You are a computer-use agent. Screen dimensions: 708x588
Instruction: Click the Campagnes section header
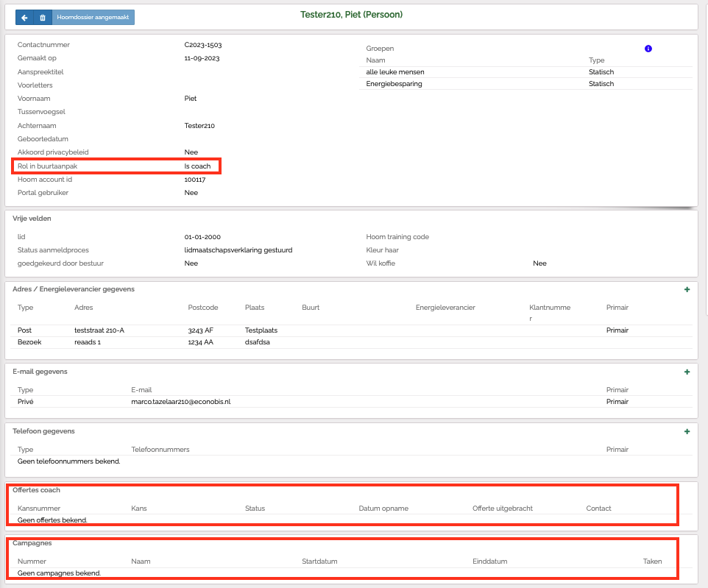coord(32,542)
